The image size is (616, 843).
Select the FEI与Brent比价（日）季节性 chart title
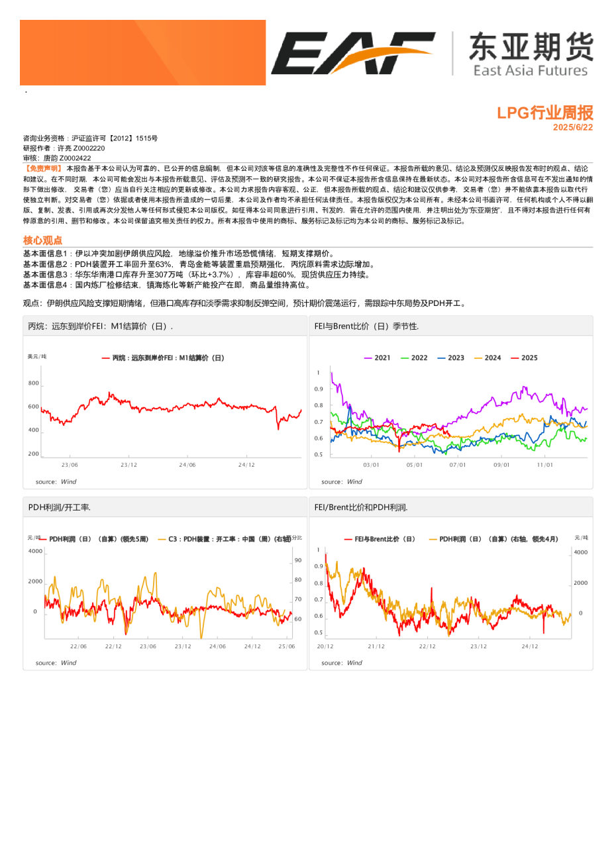(x=366, y=326)
